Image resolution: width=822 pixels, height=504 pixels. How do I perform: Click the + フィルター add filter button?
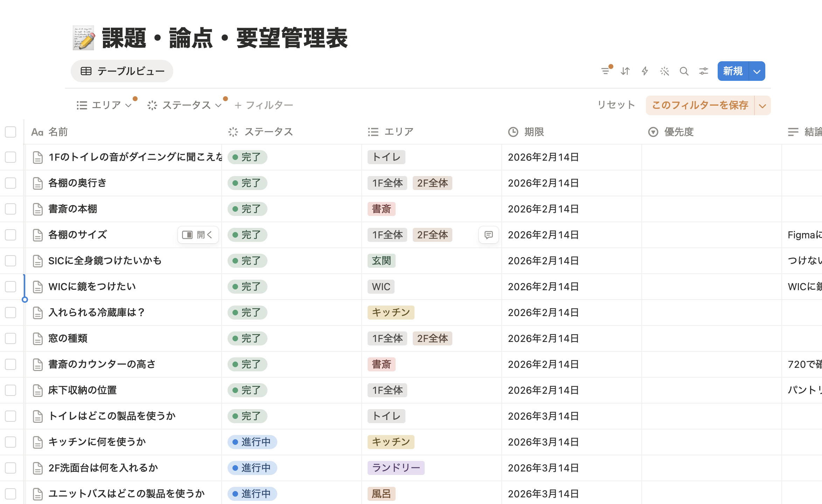click(x=264, y=105)
